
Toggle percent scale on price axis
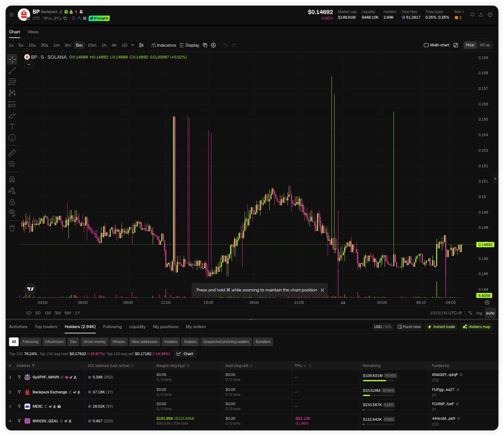point(470,313)
